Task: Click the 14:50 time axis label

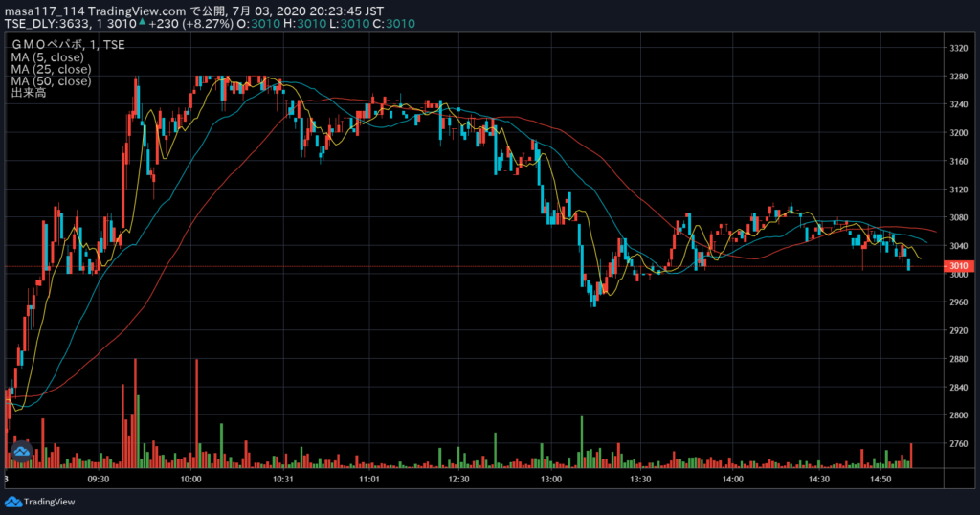Action: click(880, 480)
